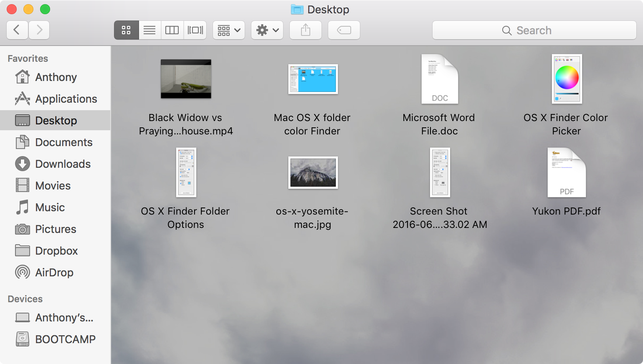This screenshot has height=364, width=643.
Task: Go forward with the forward arrow
Action: [x=39, y=30]
